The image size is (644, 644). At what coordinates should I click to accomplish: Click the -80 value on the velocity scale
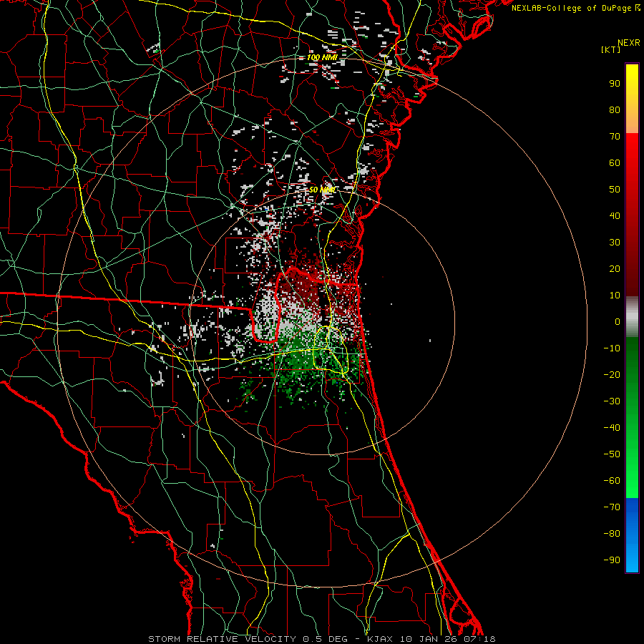612,534
